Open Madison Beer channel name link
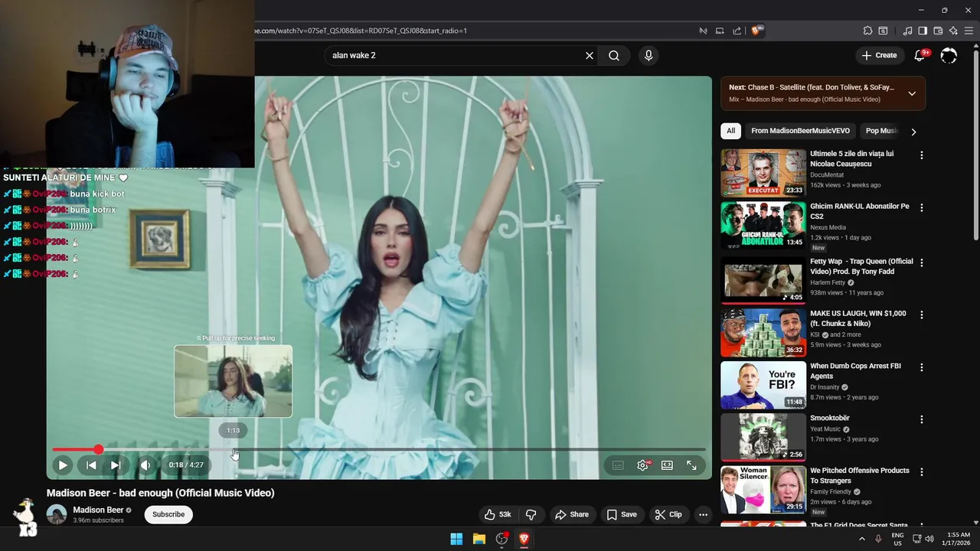Screen dimensions: 980x551 [98, 510]
